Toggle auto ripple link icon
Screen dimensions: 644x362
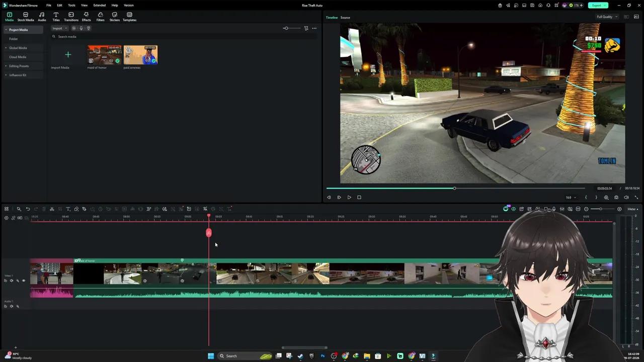(13, 218)
